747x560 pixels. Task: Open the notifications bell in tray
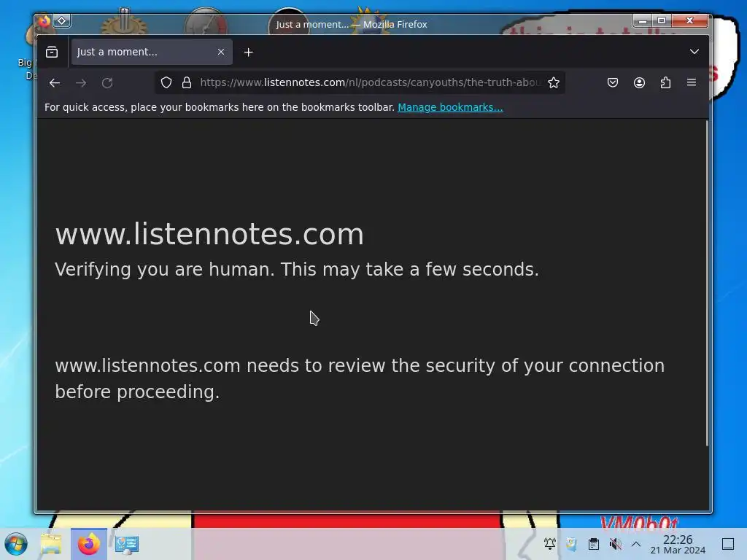tap(550, 543)
